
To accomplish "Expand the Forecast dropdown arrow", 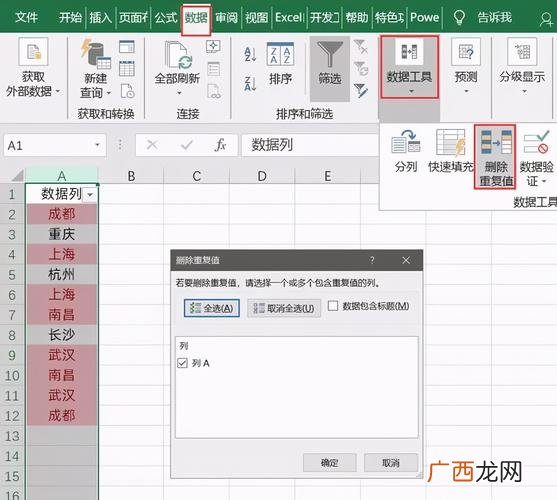I will [x=466, y=91].
